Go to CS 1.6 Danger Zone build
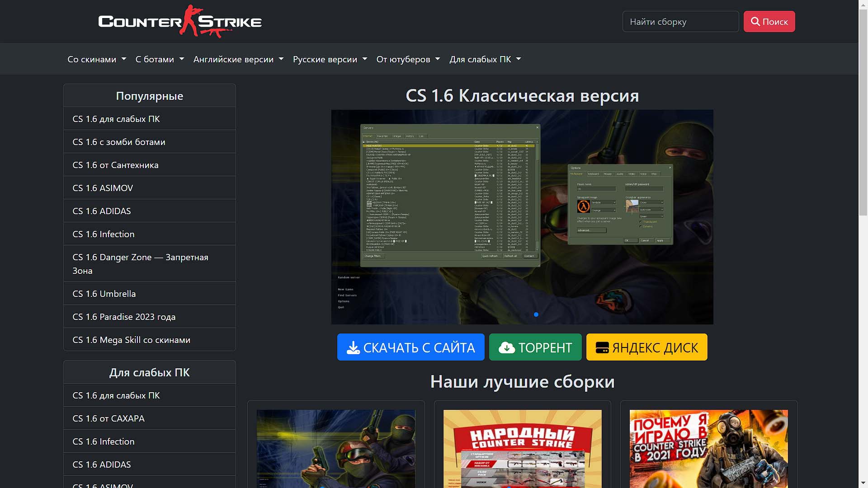Viewport: 868px width, 488px height. click(x=140, y=263)
